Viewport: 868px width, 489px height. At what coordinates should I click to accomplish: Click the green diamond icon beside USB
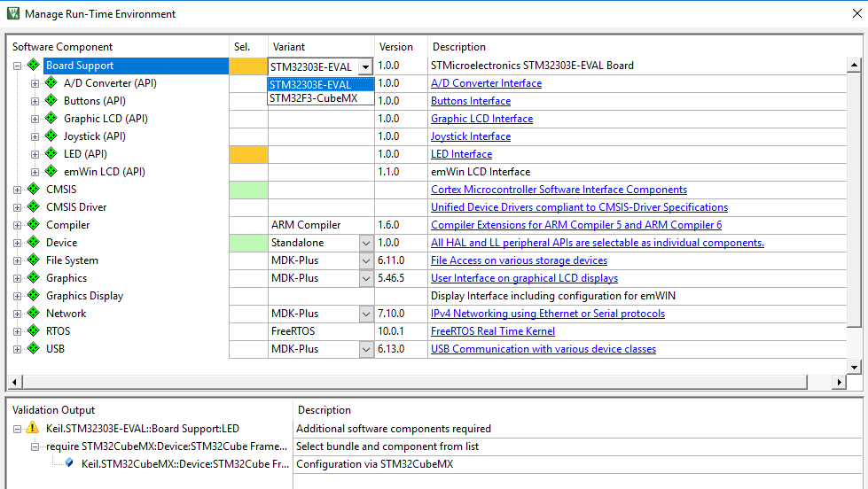(x=34, y=348)
